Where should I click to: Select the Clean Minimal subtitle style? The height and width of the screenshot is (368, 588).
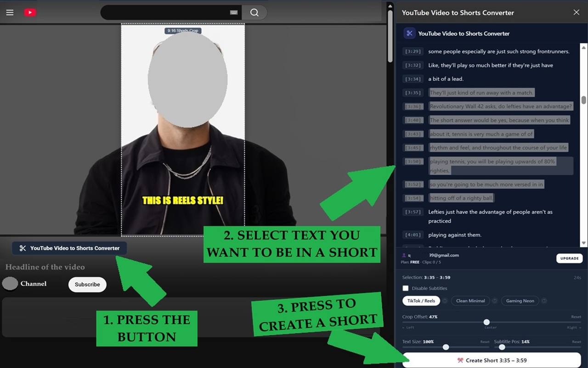(x=470, y=301)
